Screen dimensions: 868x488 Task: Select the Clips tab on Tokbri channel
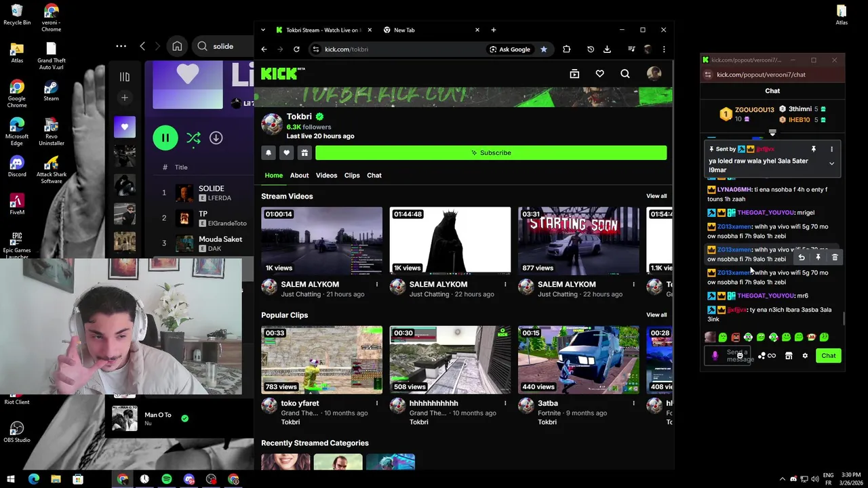(x=352, y=175)
